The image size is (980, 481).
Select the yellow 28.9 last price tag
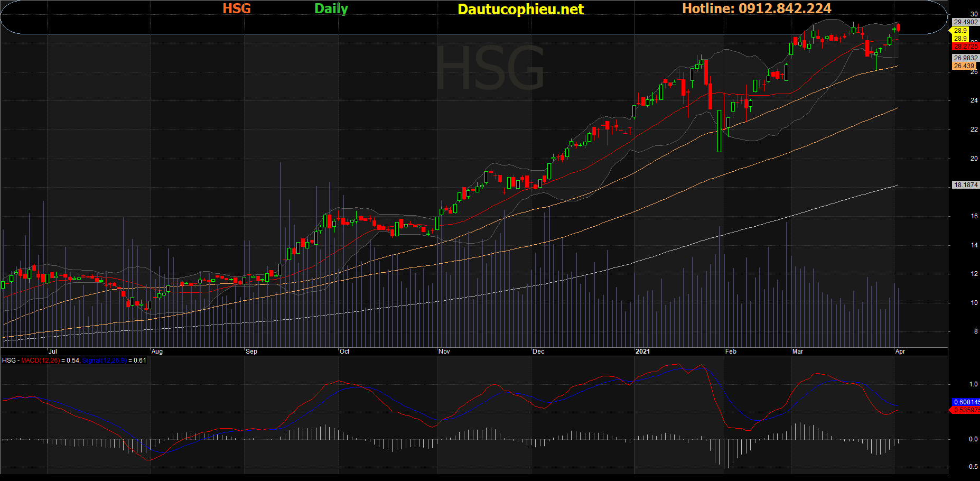(959, 31)
